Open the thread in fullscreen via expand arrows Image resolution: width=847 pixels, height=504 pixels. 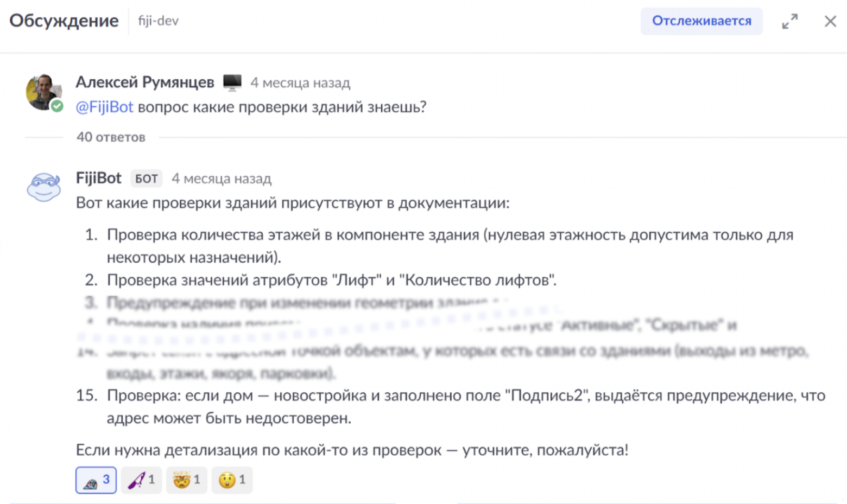click(x=790, y=21)
